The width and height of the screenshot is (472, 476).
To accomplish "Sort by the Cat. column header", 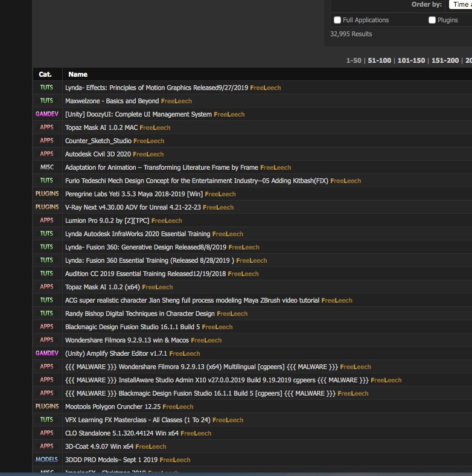I will point(45,74).
